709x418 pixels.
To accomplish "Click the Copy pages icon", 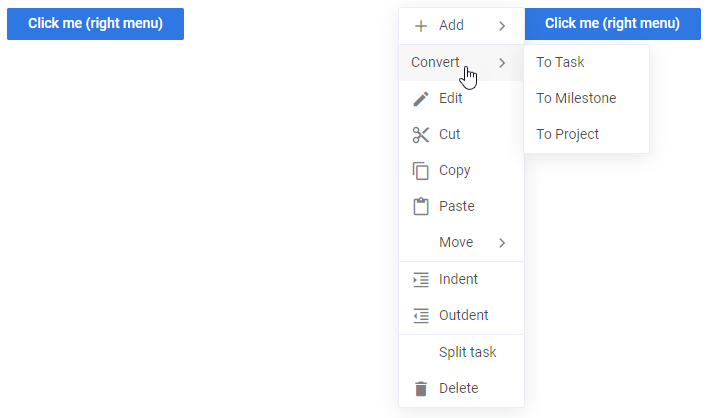I will pyautogui.click(x=421, y=170).
